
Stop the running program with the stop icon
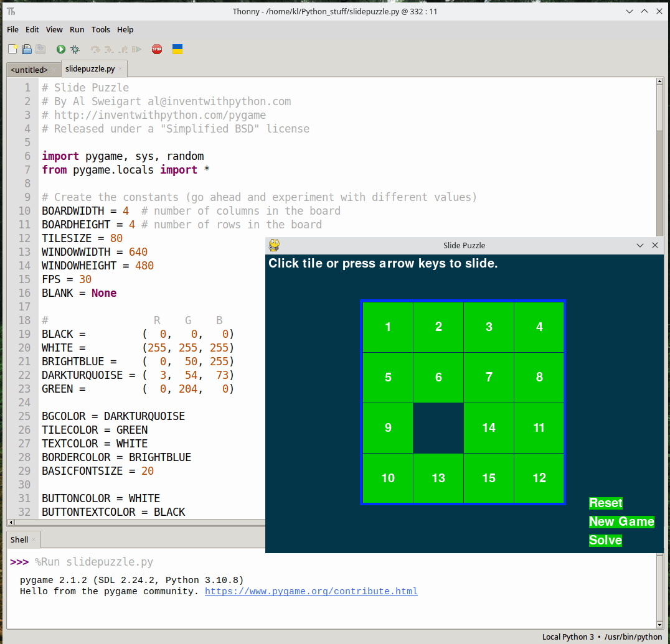click(157, 49)
